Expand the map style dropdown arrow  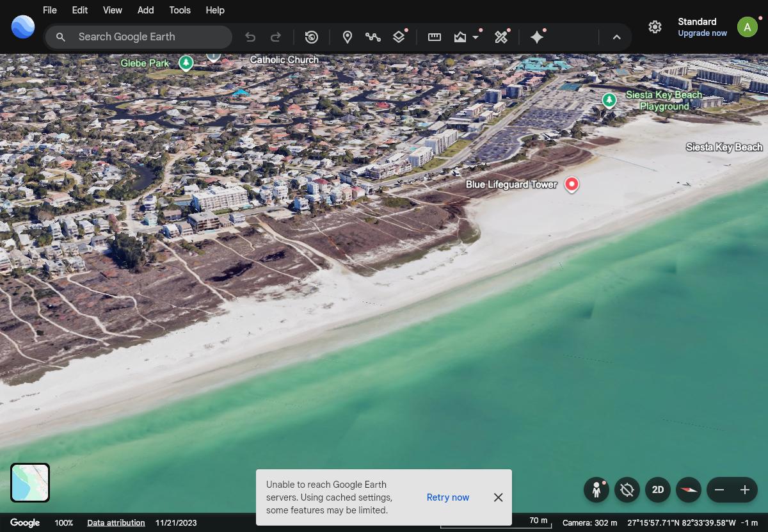pyautogui.click(x=476, y=37)
